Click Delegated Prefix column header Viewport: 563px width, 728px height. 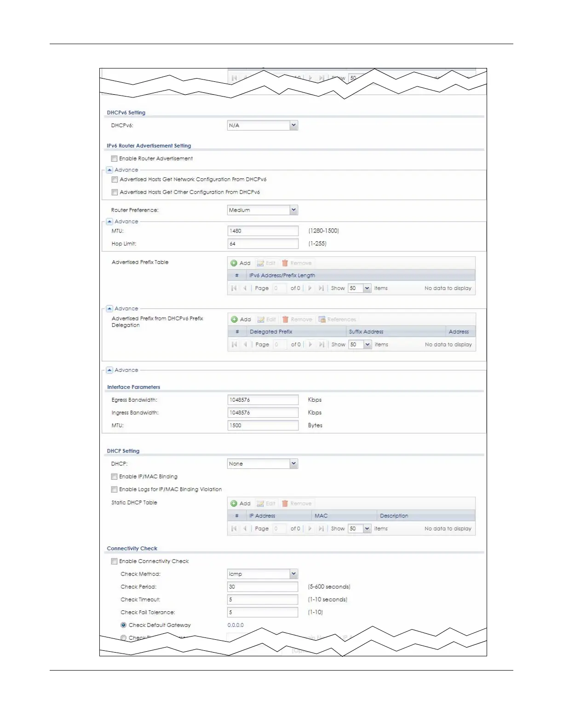(x=296, y=331)
